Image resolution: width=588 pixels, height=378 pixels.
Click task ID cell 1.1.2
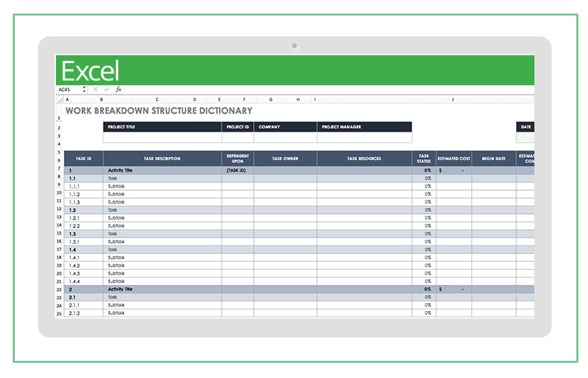click(x=83, y=194)
